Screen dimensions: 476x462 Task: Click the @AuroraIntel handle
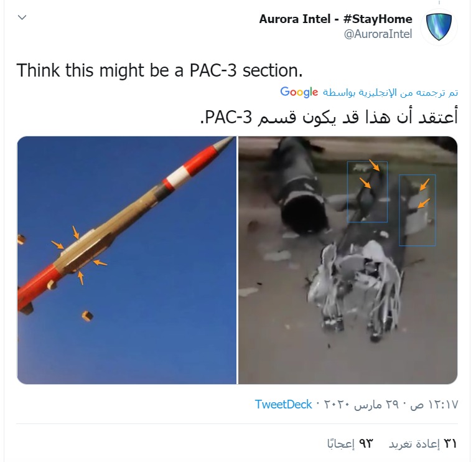(x=378, y=34)
